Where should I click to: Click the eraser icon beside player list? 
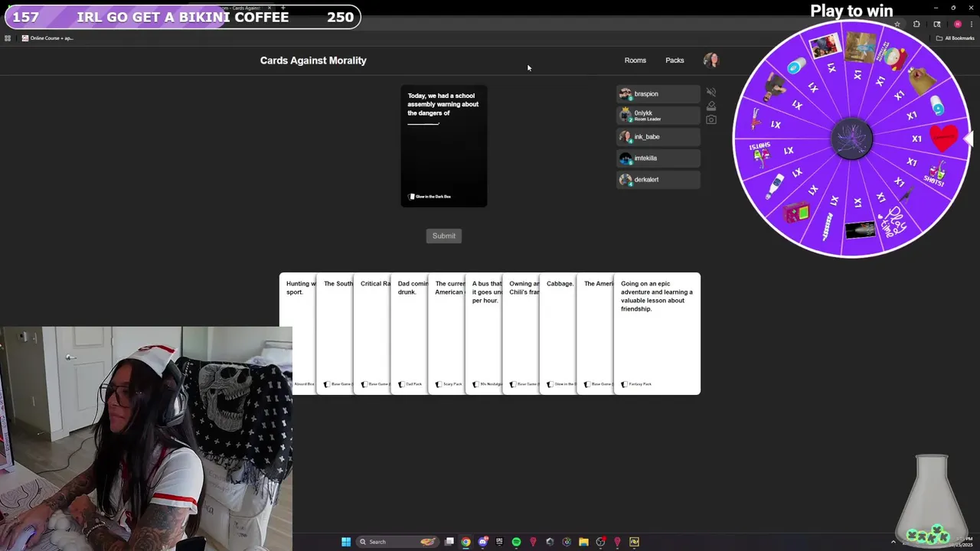click(x=711, y=106)
